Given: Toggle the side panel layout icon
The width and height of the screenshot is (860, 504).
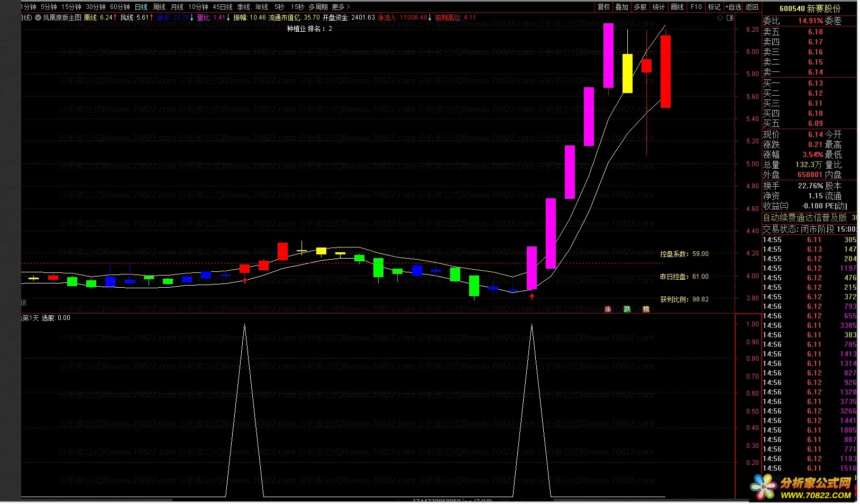Looking at the screenshot, I should click(x=730, y=17).
